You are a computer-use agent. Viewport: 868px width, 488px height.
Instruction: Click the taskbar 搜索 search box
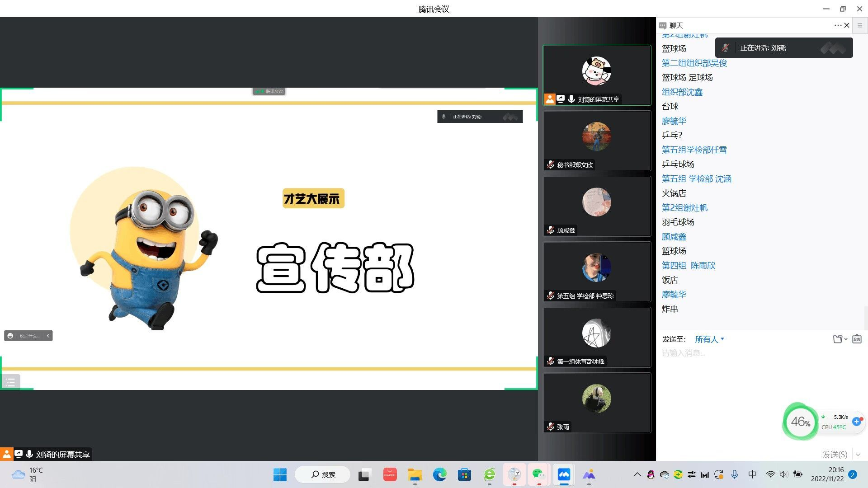point(323,474)
